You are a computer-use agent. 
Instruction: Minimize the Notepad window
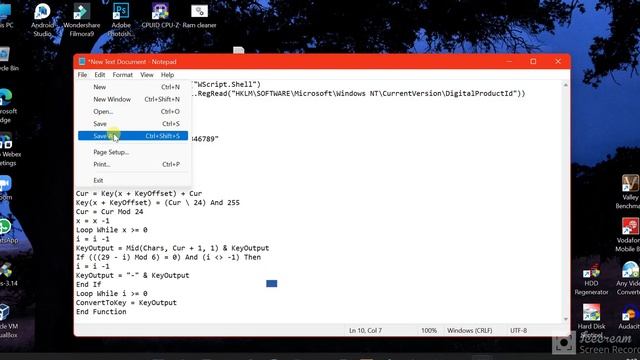click(x=509, y=61)
